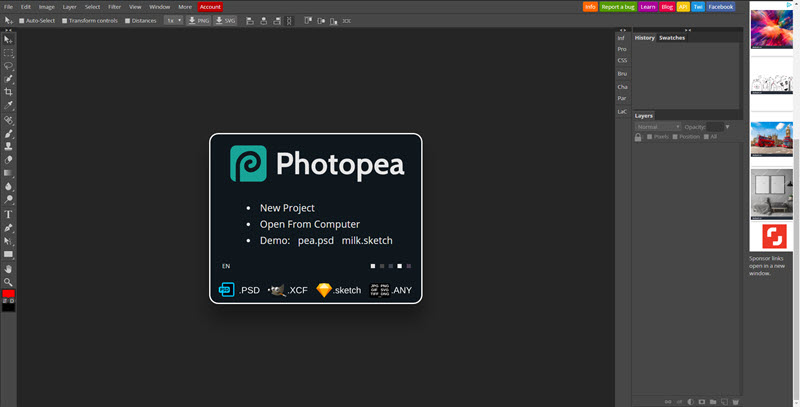Open the Layer menu
800x407 pixels.
[x=69, y=7]
